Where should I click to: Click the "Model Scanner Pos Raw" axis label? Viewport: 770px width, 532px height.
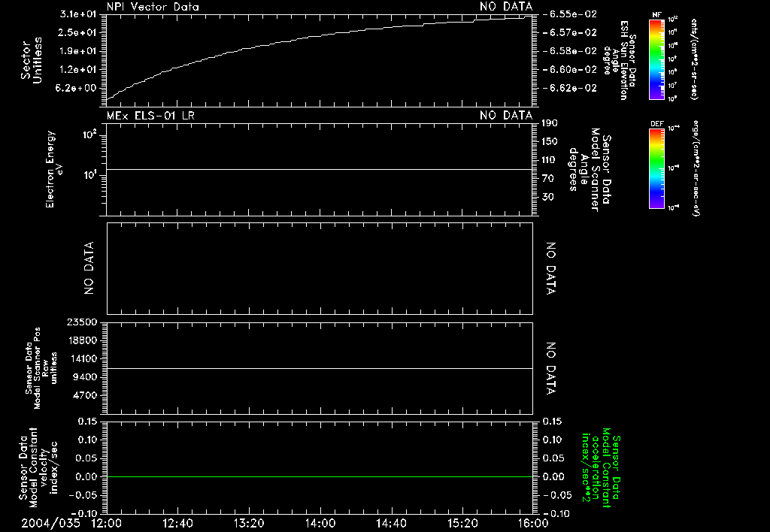pyautogui.click(x=41, y=368)
